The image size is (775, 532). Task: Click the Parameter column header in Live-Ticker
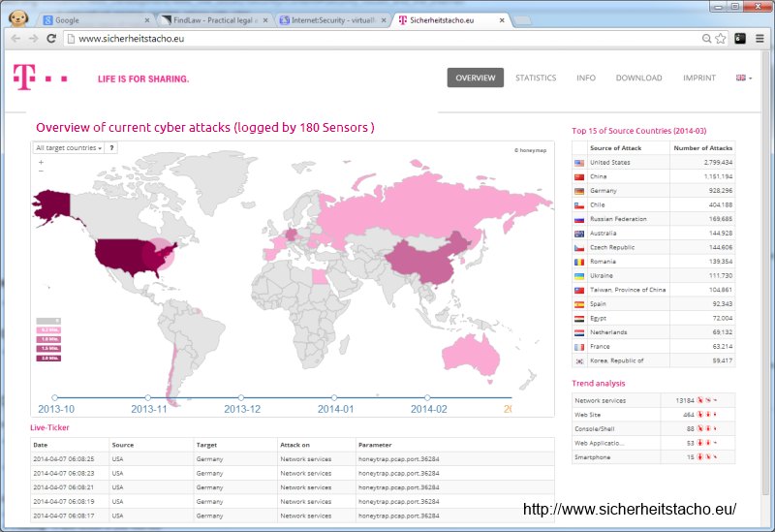(375, 445)
